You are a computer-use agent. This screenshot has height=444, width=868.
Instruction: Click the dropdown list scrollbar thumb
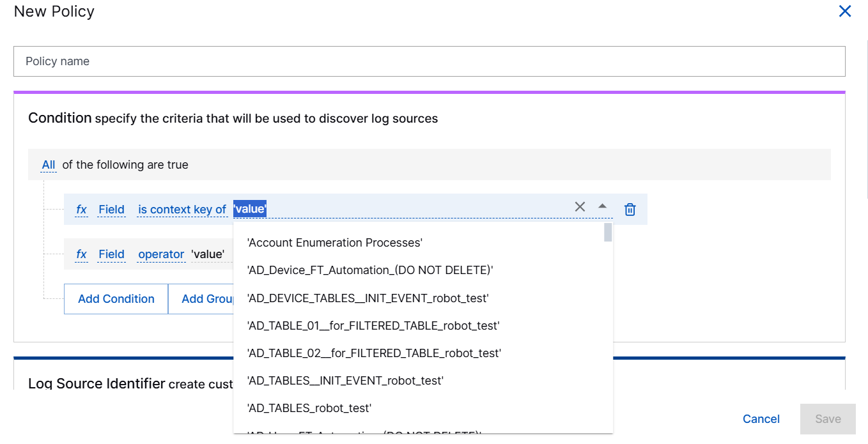608,232
